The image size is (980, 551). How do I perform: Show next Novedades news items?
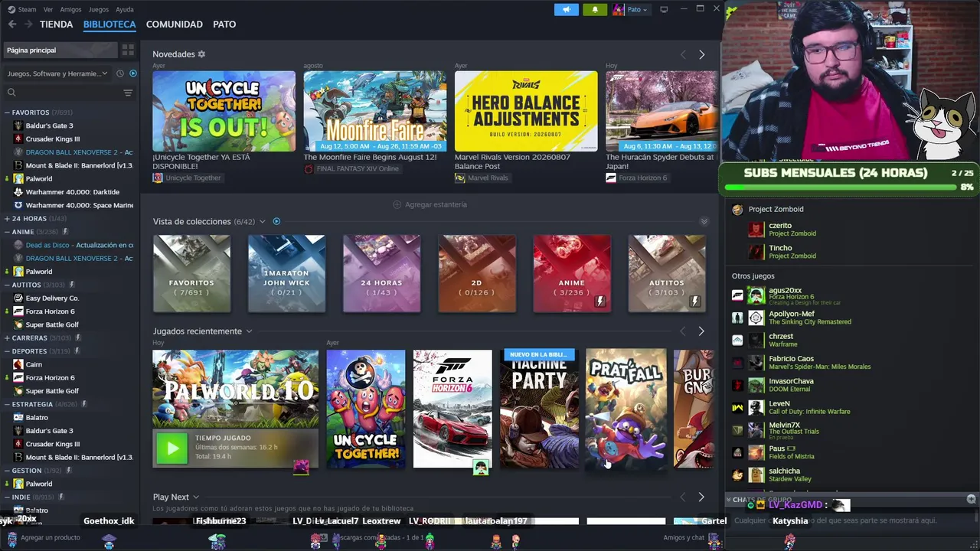(x=701, y=54)
